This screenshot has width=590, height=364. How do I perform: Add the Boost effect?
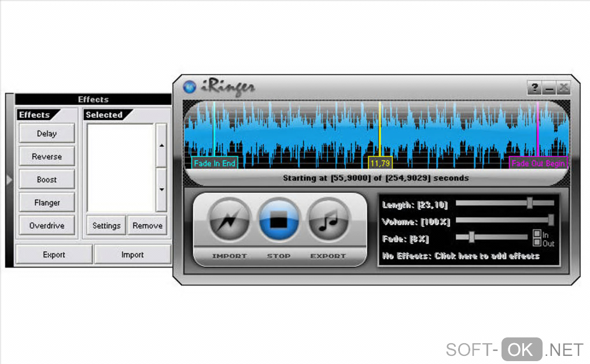click(47, 179)
